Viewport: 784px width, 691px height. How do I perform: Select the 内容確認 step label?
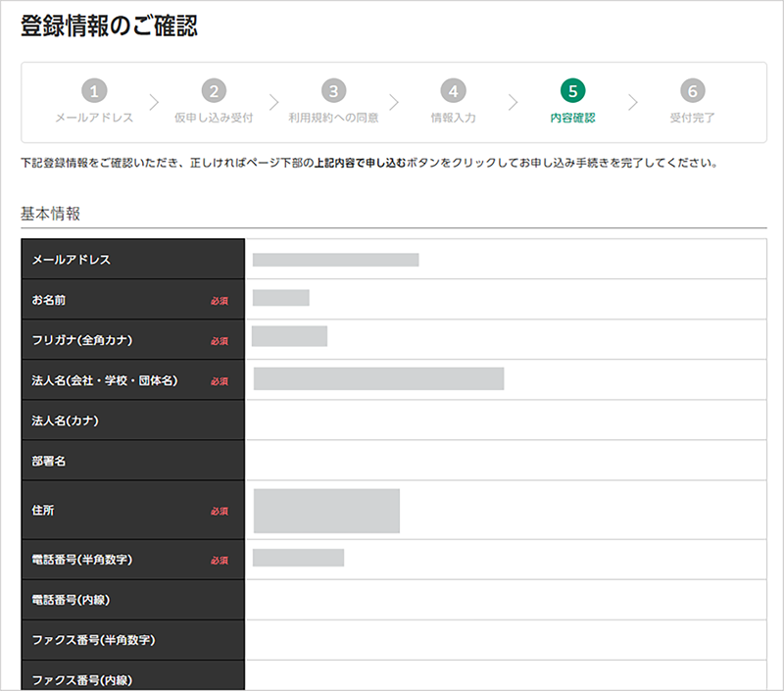pyautogui.click(x=572, y=119)
